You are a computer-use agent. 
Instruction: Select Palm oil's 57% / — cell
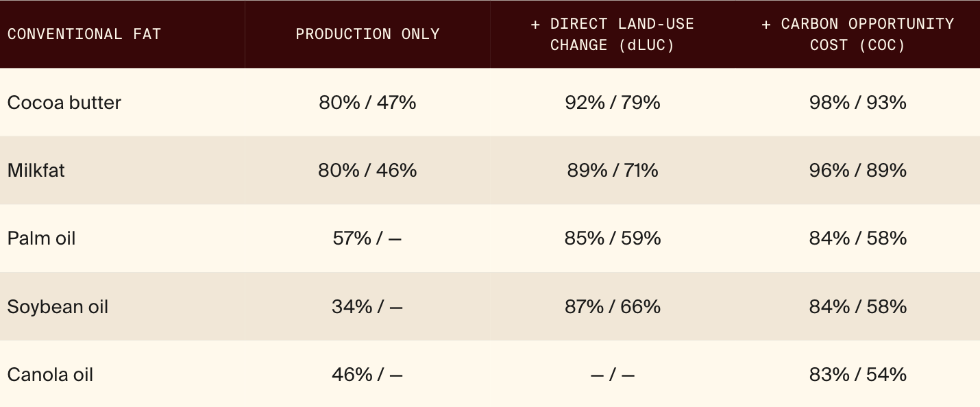367,238
